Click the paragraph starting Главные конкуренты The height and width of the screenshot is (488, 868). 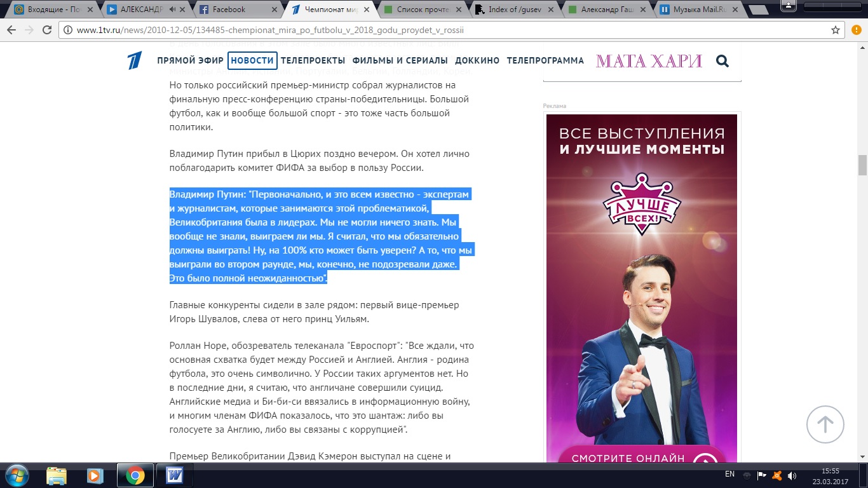pos(315,312)
